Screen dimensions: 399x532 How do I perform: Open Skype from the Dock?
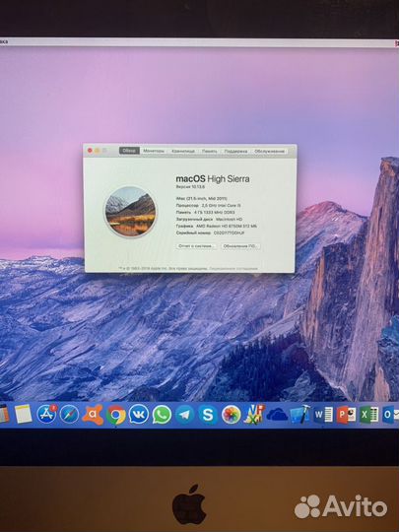click(208, 415)
